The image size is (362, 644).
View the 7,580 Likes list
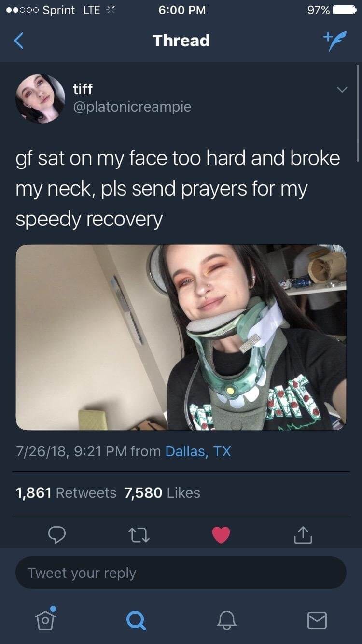[x=162, y=493]
